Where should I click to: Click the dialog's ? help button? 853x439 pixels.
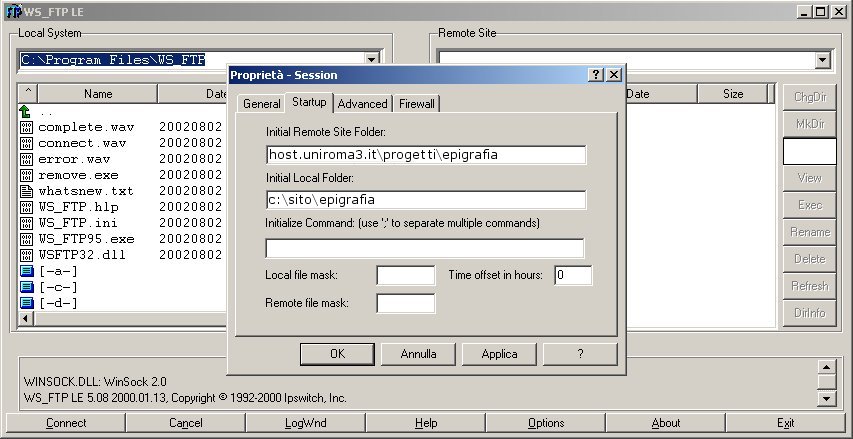coord(580,354)
